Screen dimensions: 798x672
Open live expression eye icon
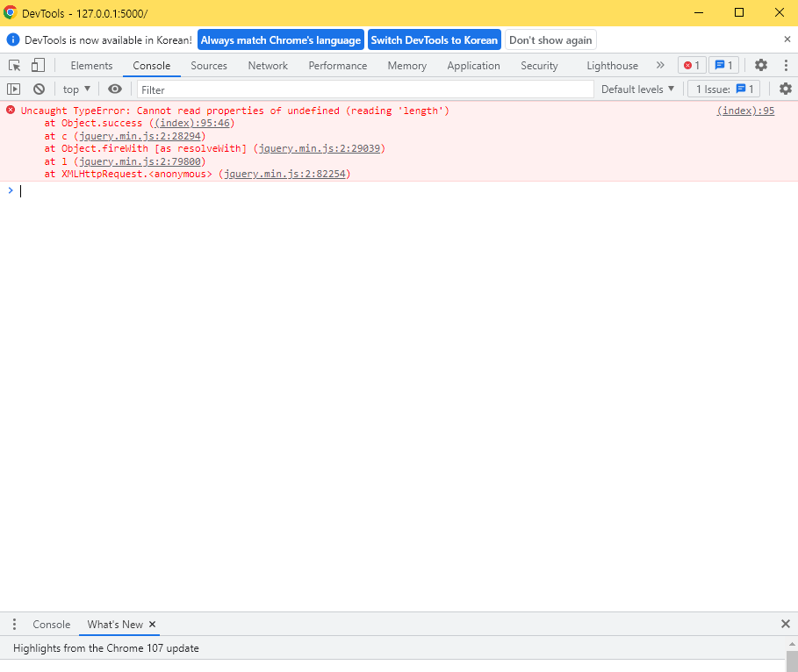click(115, 89)
